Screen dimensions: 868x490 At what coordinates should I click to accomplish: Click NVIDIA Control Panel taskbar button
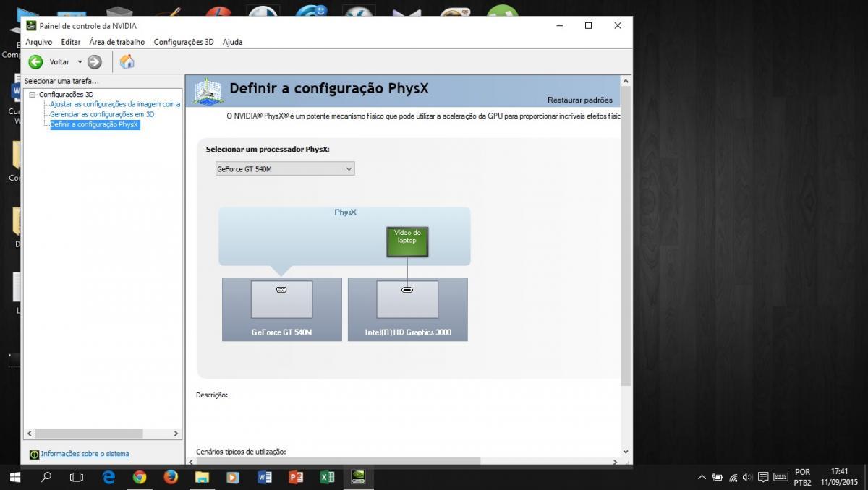358,477
